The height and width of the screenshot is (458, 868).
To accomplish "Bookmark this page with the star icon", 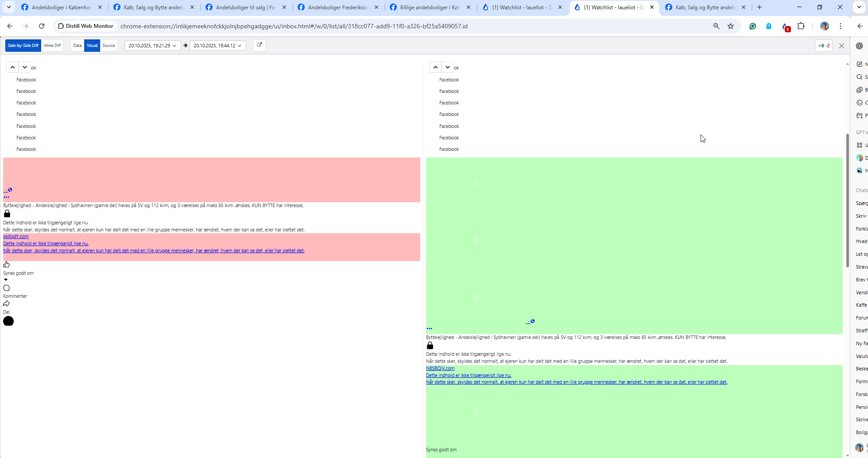I will click(x=731, y=26).
